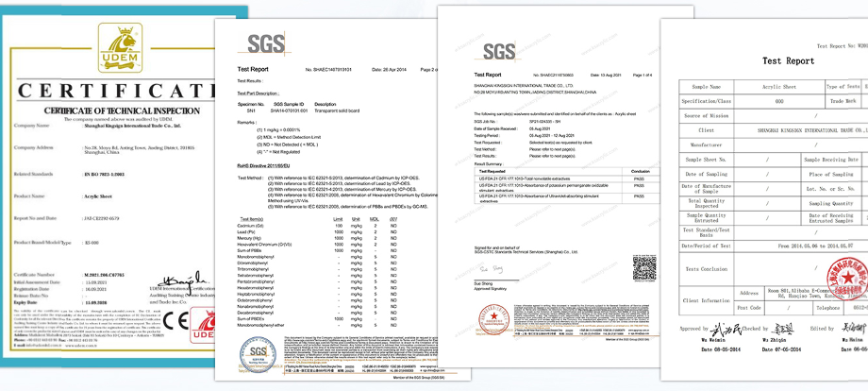Click the red round seal on the acrylic Test Report

(x=848, y=280)
